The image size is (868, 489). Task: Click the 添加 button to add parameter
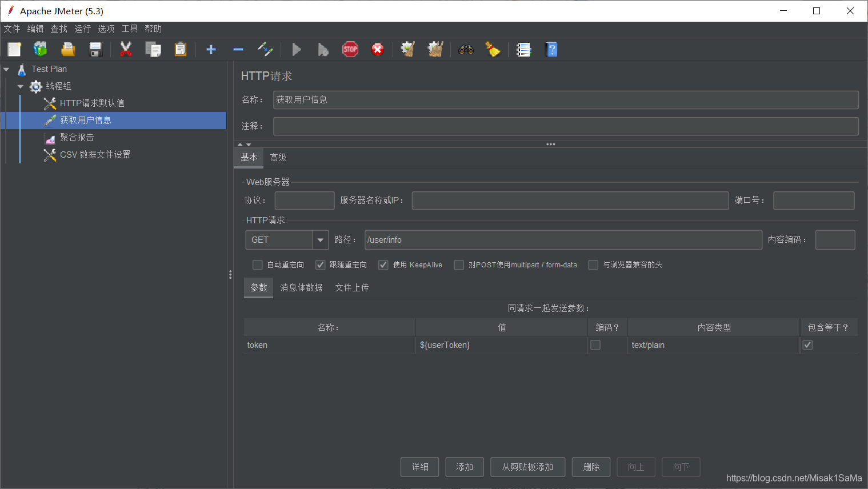point(464,467)
